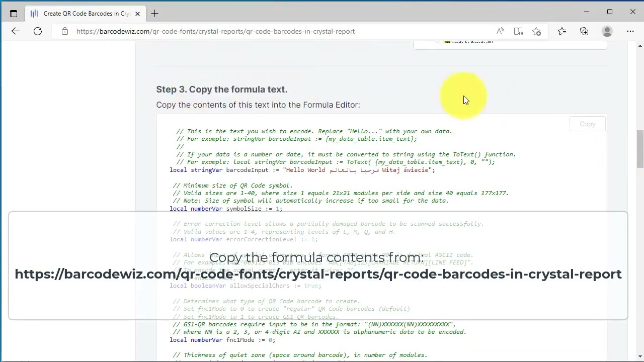This screenshot has width=644, height=362.
Task: Add this page to favorites
Action: pyautogui.click(x=537, y=31)
